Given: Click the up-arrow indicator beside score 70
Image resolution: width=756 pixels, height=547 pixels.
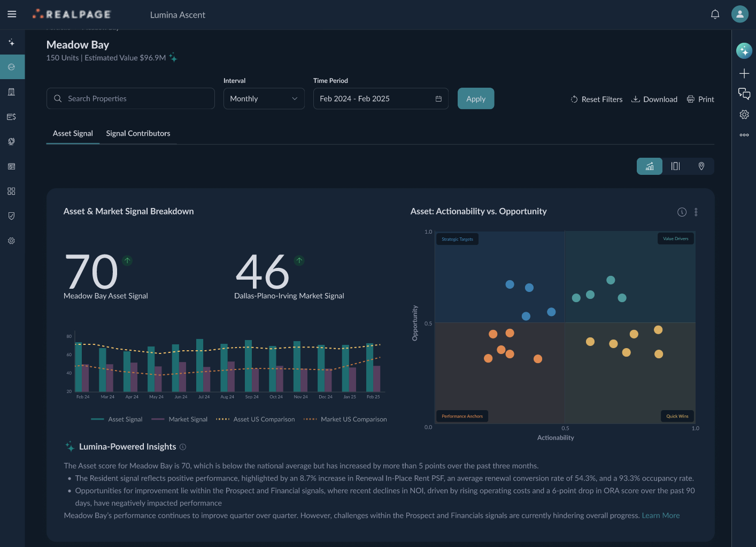Looking at the screenshot, I should [127, 260].
